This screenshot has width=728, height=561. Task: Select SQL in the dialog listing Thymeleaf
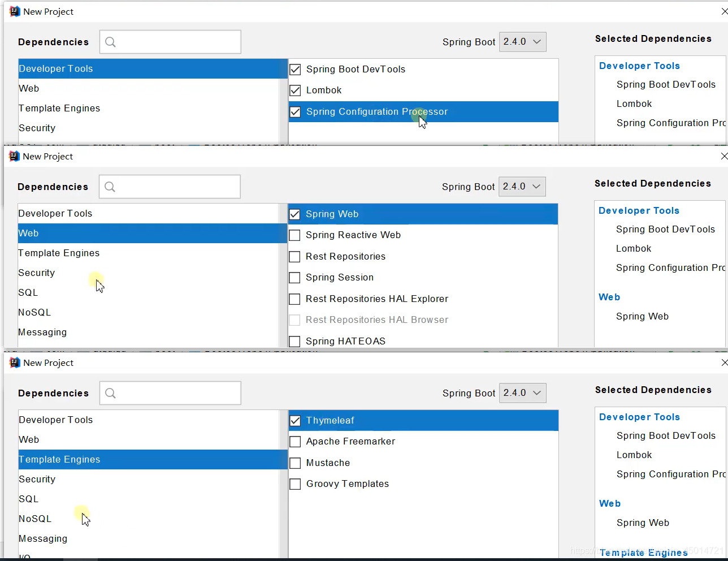[149, 499]
